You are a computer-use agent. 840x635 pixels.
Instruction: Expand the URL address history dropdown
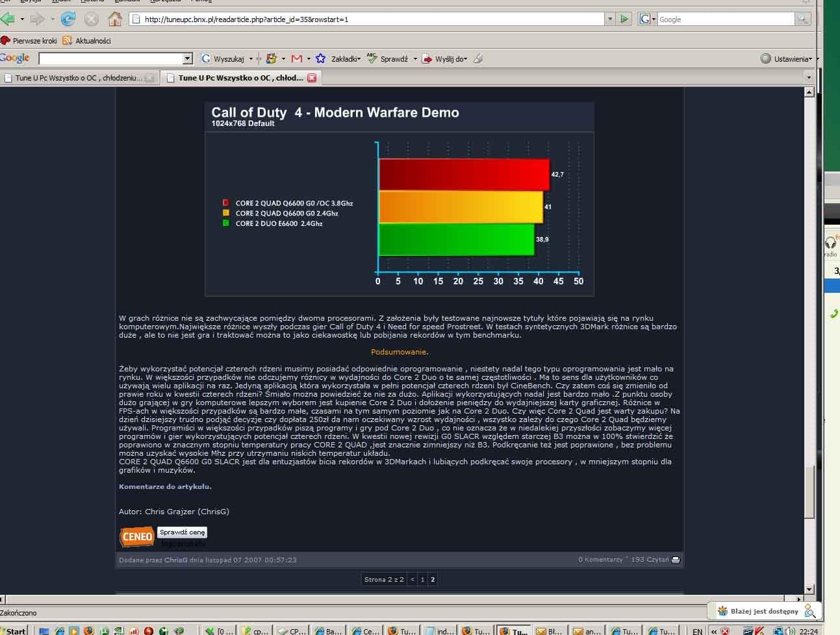(609, 19)
